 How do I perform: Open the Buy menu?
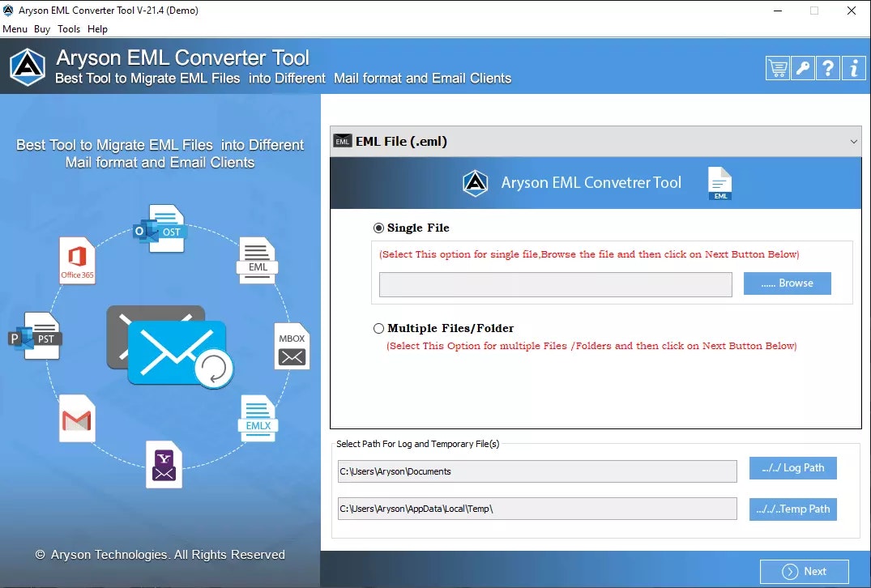[42, 29]
